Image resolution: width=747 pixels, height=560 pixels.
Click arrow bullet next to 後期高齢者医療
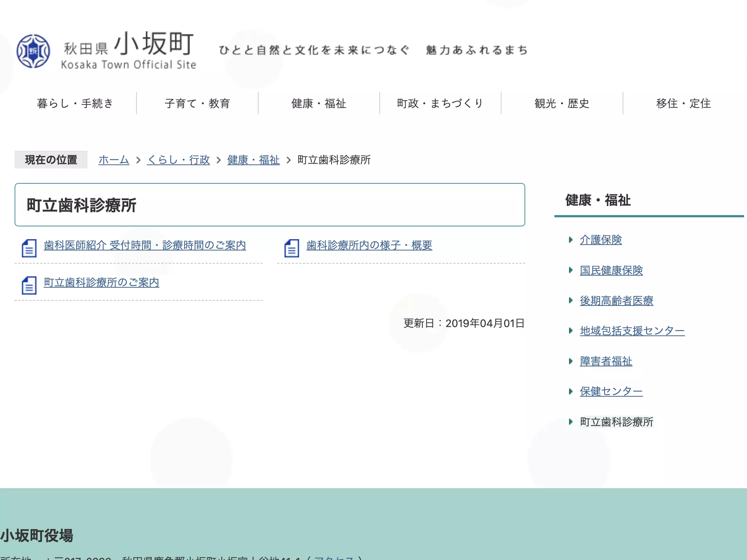pyautogui.click(x=571, y=300)
